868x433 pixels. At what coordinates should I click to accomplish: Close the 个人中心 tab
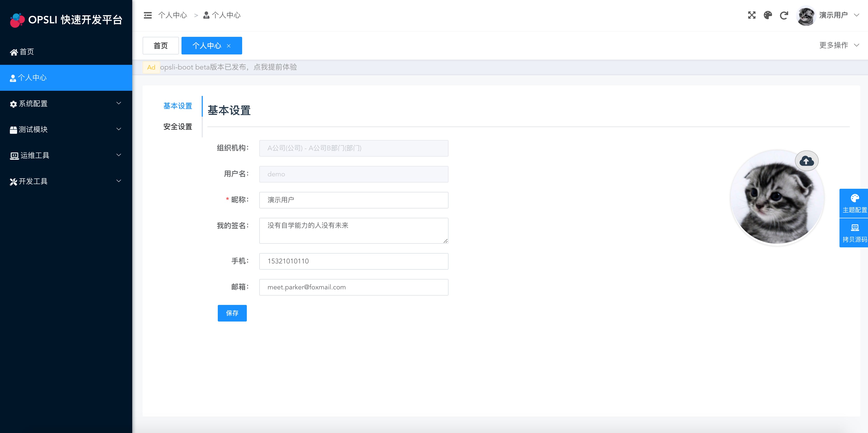point(229,46)
